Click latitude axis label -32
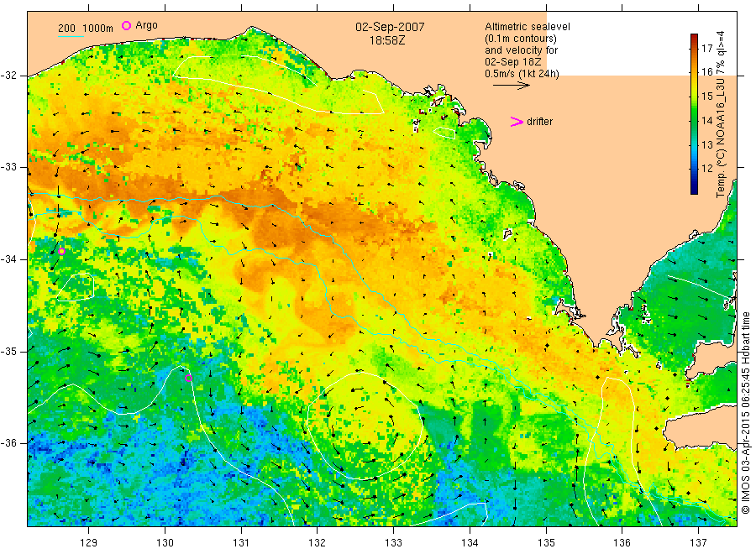756x554 pixels. pos(9,76)
